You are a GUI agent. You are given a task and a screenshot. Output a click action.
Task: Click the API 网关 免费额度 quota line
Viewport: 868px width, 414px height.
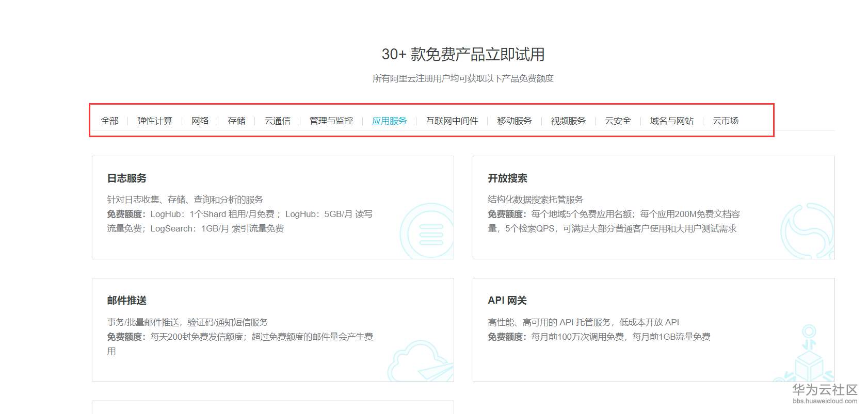(599, 337)
